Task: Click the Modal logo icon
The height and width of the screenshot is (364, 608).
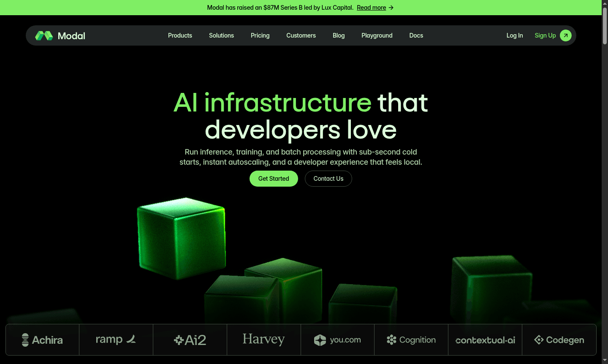Action: click(45, 35)
